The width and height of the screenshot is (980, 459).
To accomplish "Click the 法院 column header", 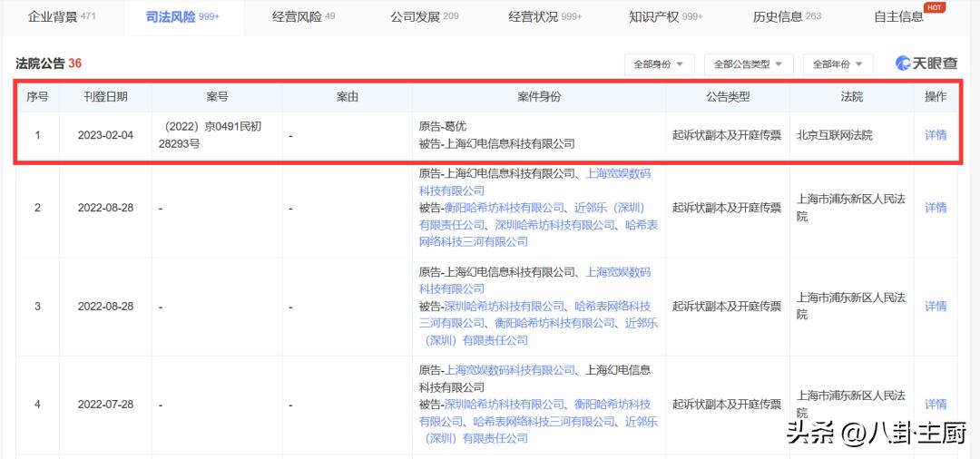I will [x=851, y=97].
